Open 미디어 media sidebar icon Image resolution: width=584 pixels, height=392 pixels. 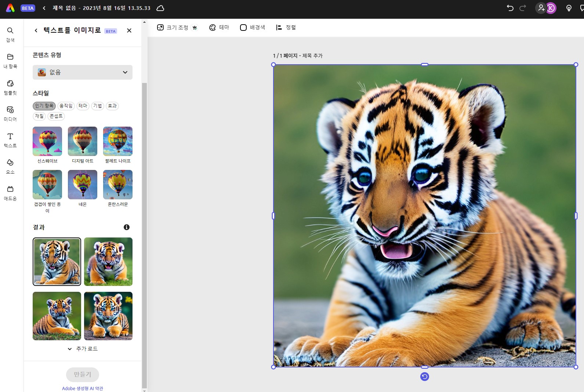point(10,114)
